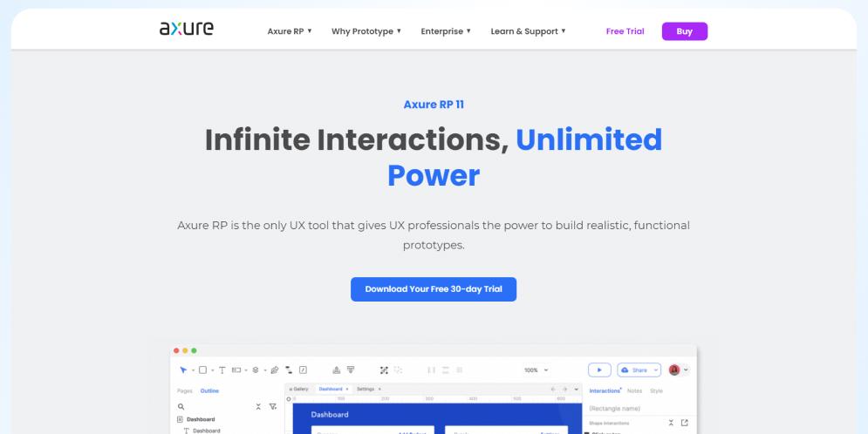Viewport: 868px width, 434px height.
Task: Click the Share button
Action: click(x=634, y=370)
